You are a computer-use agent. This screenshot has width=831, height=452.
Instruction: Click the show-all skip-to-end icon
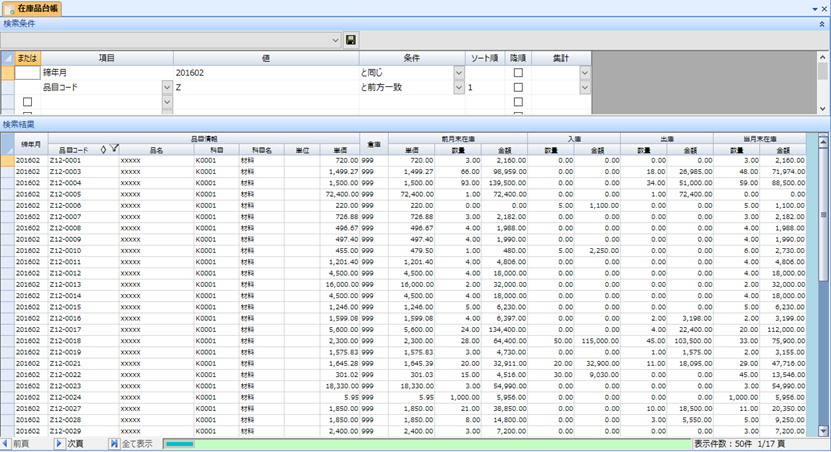click(x=113, y=444)
